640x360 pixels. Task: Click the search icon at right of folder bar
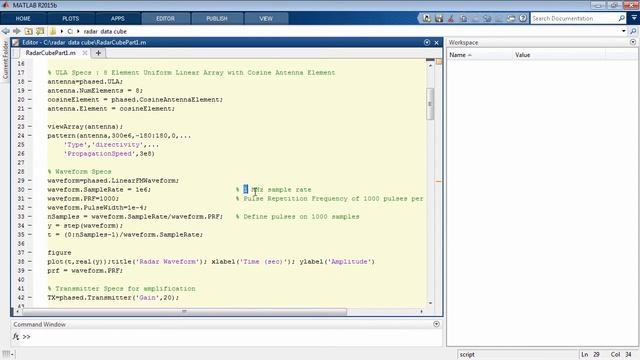coord(633,31)
